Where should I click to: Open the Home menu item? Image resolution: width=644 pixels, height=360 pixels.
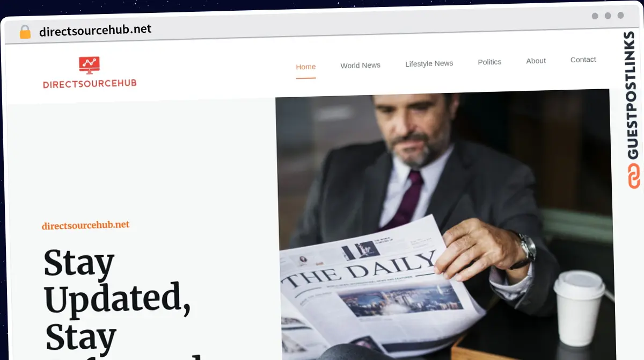(306, 67)
